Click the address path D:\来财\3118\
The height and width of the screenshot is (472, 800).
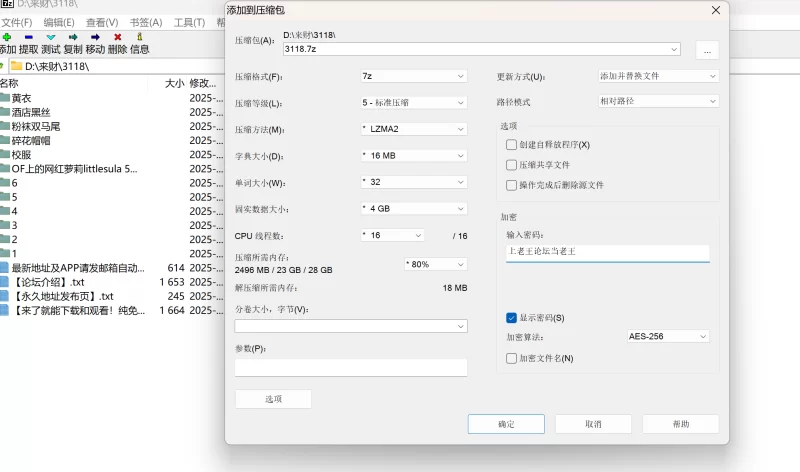57,66
